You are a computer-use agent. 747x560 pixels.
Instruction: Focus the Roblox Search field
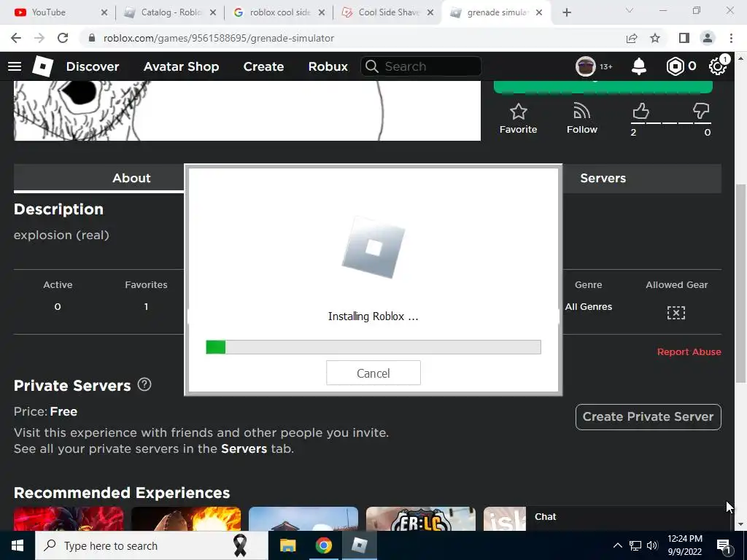pyautogui.click(x=421, y=66)
